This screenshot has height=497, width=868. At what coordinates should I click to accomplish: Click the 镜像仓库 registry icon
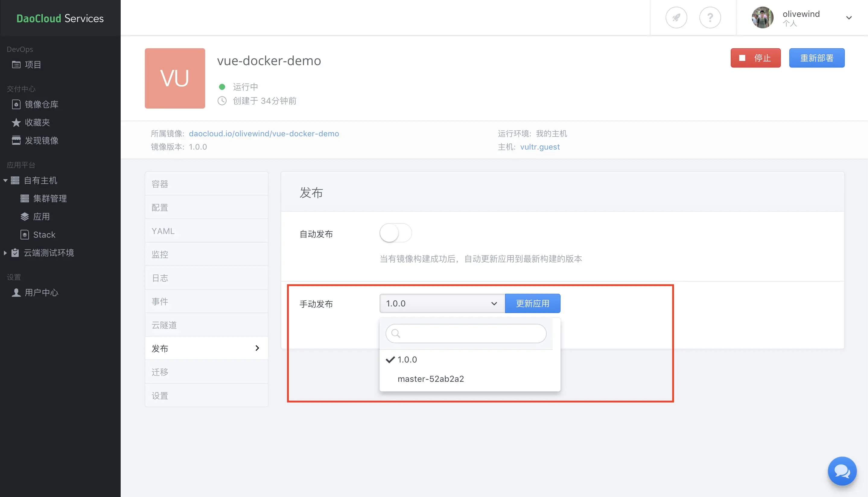(x=16, y=104)
